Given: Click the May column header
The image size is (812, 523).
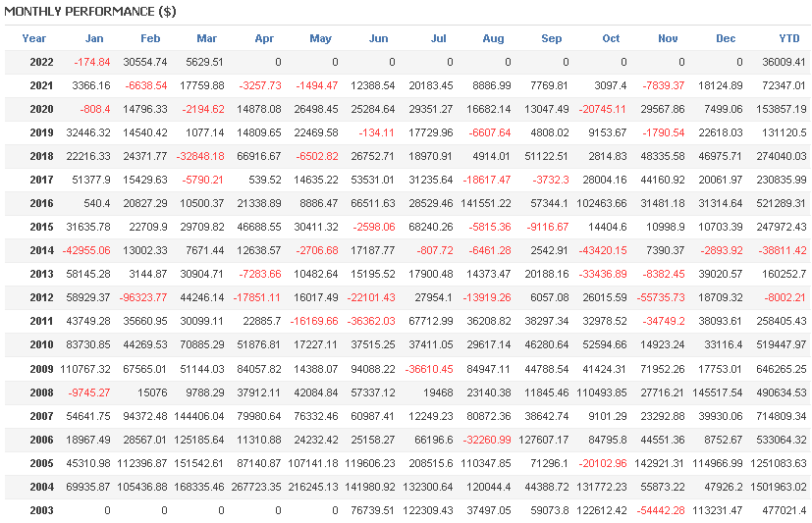Looking at the screenshot, I should 320,38.
